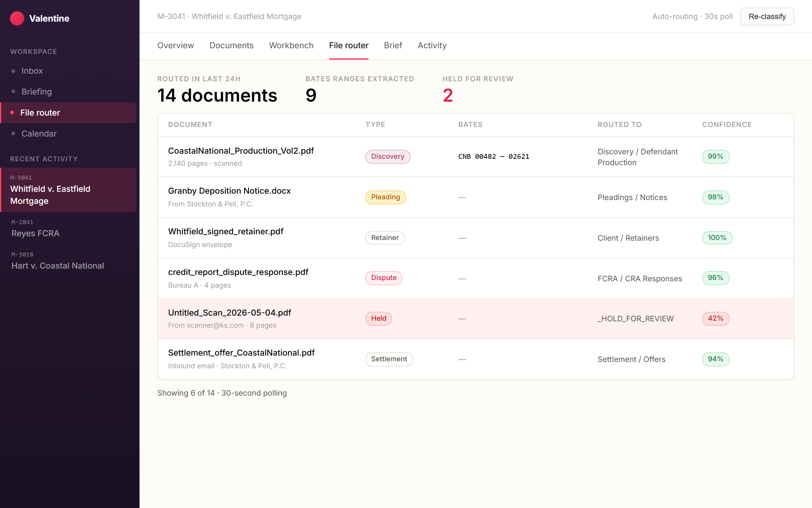The height and width of the screenshot is (508, 812).
Task: Open Settlement_offer_CoastalNational.pdf
Action: (241, 353)
